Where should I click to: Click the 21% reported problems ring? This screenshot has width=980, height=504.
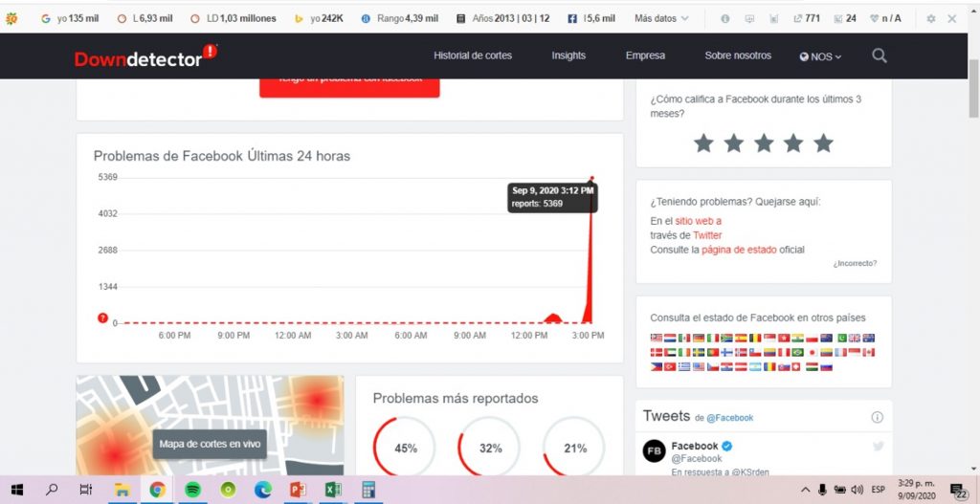coord(574,448)
